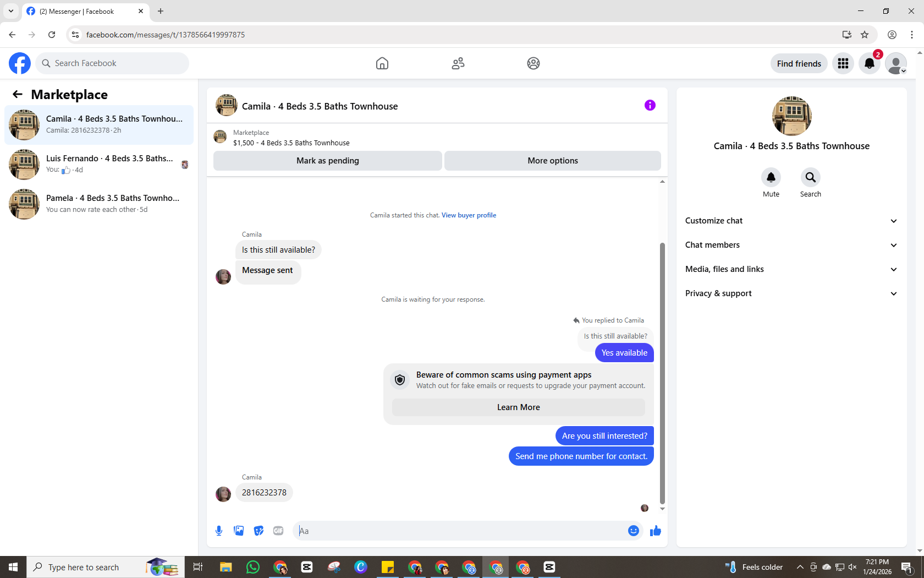Expand the Privacy & support section
Screen dimensions: 924x578
(791, 293)
